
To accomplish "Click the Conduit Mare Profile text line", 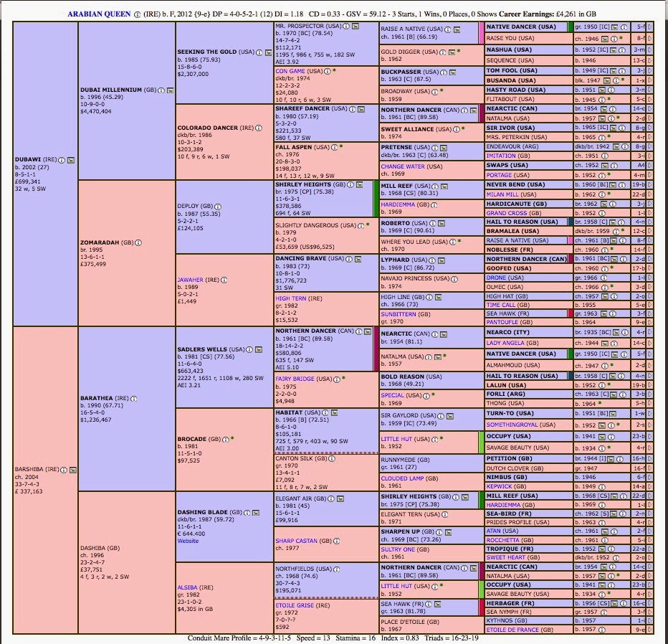I will pos(333,638).
